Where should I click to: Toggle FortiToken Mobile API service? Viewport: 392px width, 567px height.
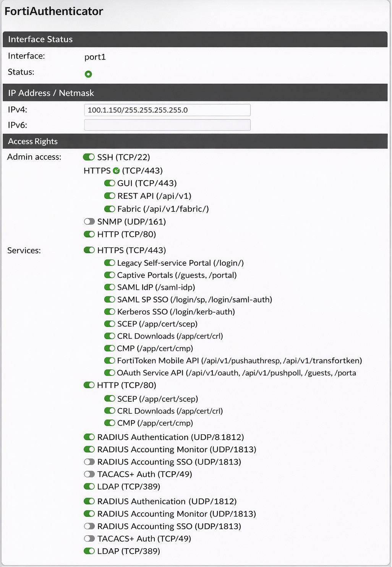(110, 361)
